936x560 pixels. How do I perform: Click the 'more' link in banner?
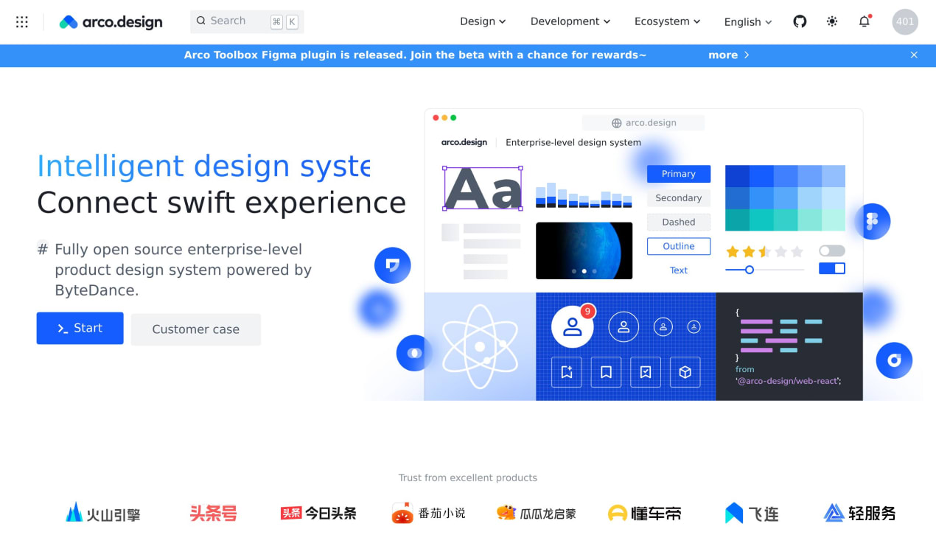tap(729, 55)
